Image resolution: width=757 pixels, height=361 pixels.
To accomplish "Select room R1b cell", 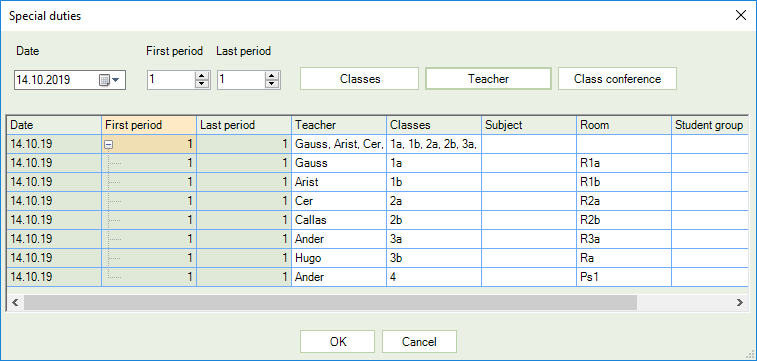I will pos(624,182).
